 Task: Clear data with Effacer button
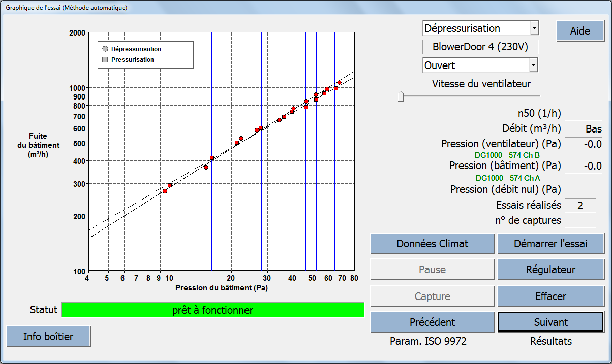tap(550, 296)
